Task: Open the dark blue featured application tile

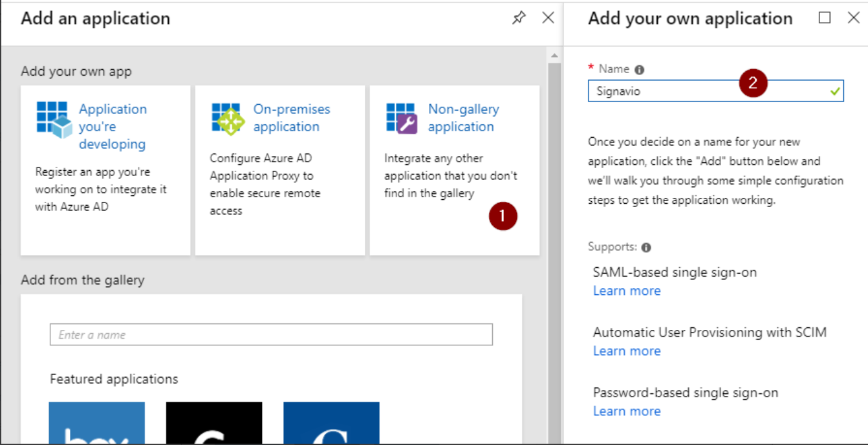Action: tap(331, 423)
